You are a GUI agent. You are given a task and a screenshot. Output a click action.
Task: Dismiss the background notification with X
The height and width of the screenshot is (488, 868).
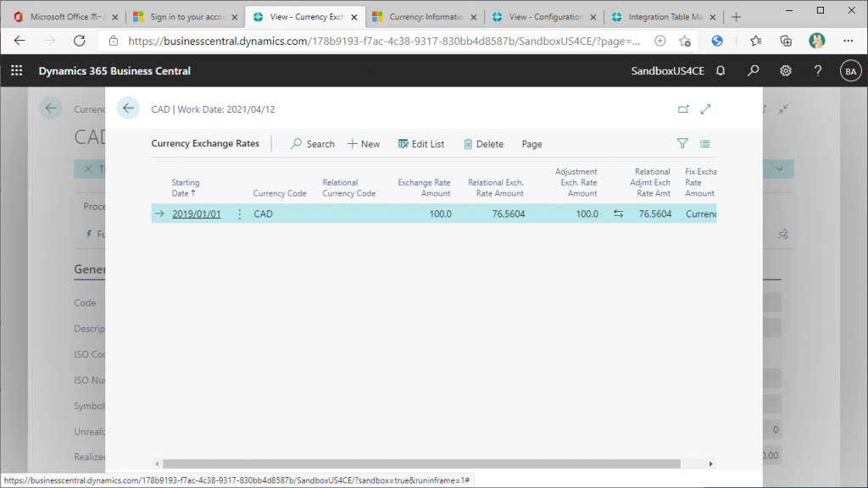[x=88, y=169]
